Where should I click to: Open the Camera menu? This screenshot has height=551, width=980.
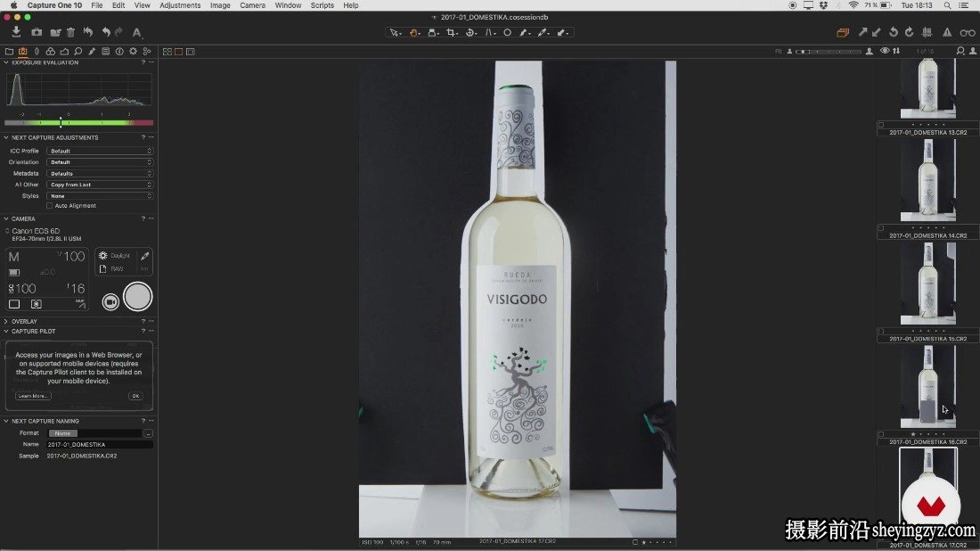[x=252, y=5]
